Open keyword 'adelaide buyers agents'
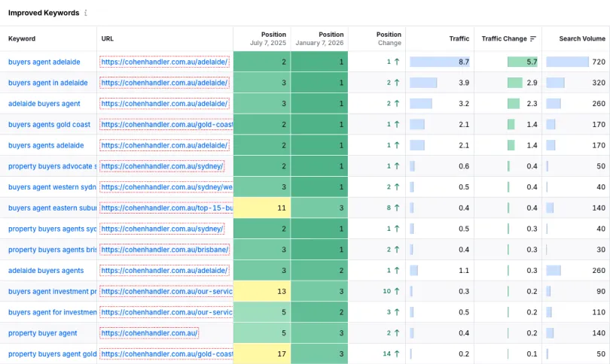Image resolution: width=610 pixels, height=364 pixels. tap(46, 271)
